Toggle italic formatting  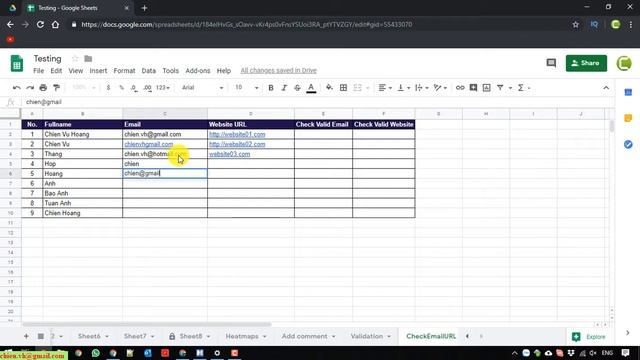(x=284, y=88)
